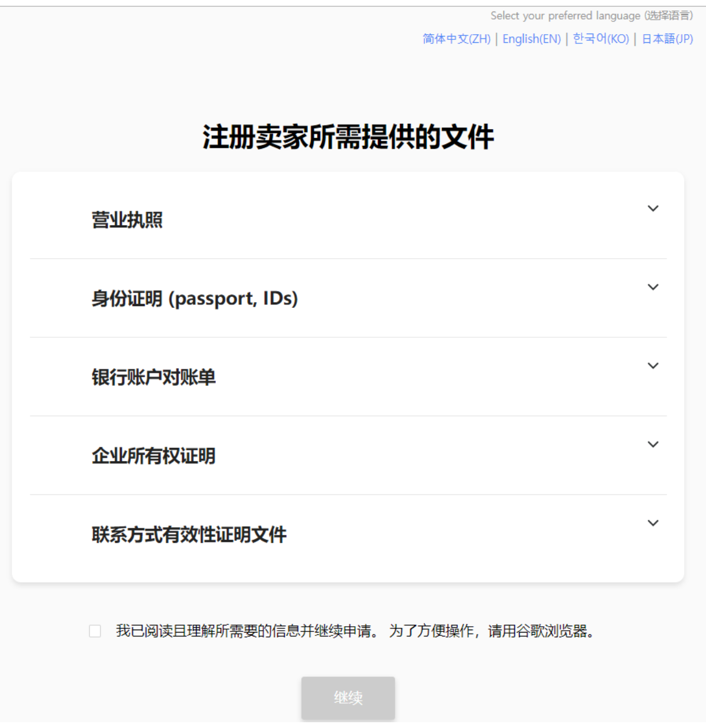Screen dimensions: 706x728
Task: Expand the 企业所有权证明 section
Action: click(x=653, y=444)
